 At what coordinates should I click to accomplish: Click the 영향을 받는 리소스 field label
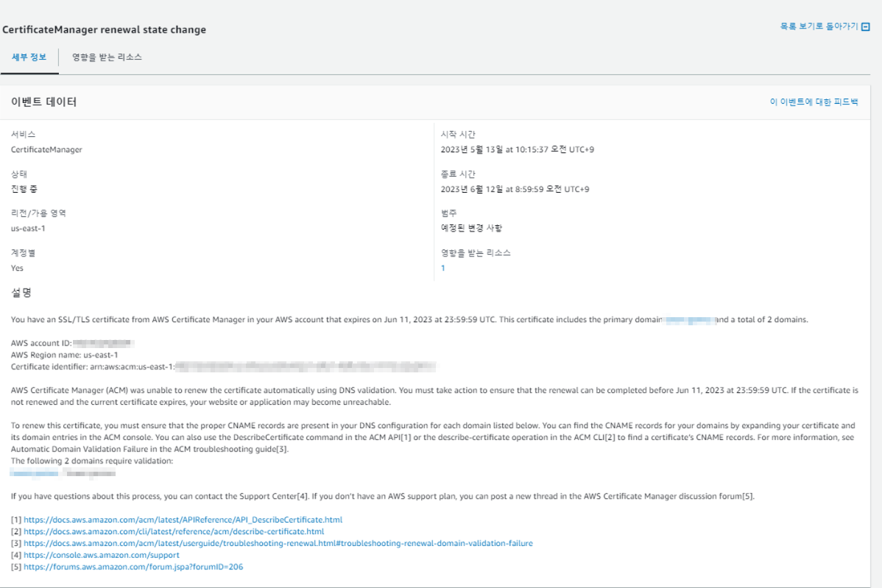point(476,253)
